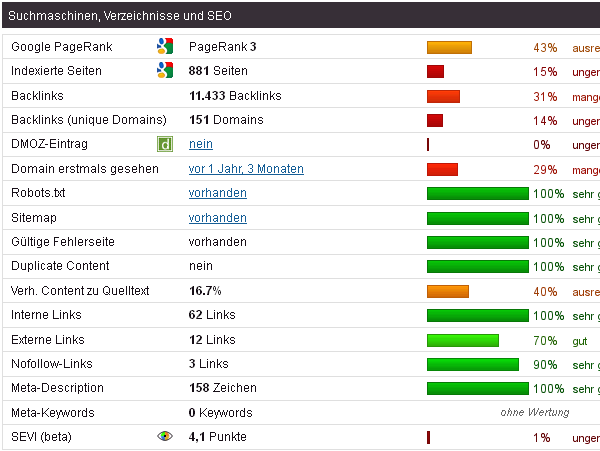
Task: Click the Google icon beside Indexierte Seiten
Action: pos(165,70)
